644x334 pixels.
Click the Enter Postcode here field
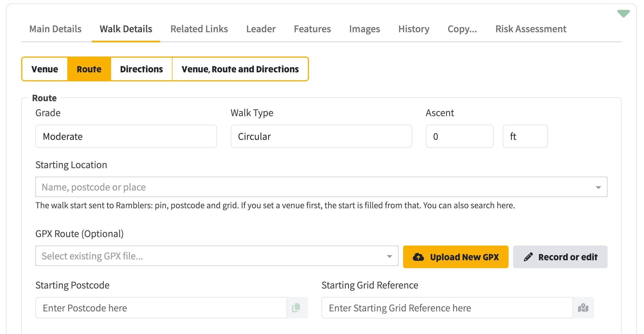pyautogui.click(x=161, y=308)
